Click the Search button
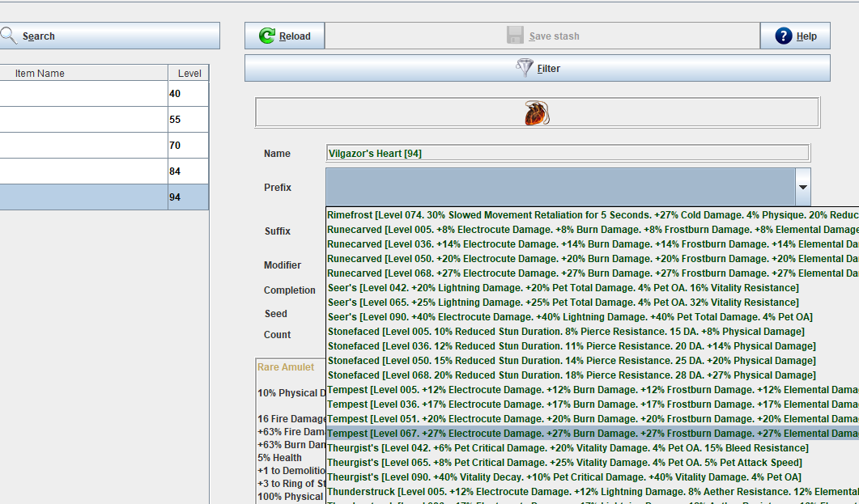The height and width of the screenshot is (504, 859). tap(109, 36)
